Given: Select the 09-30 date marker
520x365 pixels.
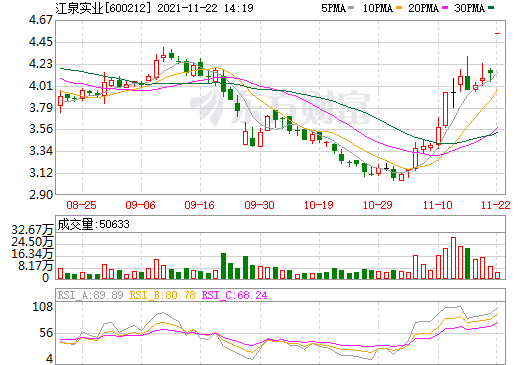Looking at the screenshot, I should [x=259, y=205].
